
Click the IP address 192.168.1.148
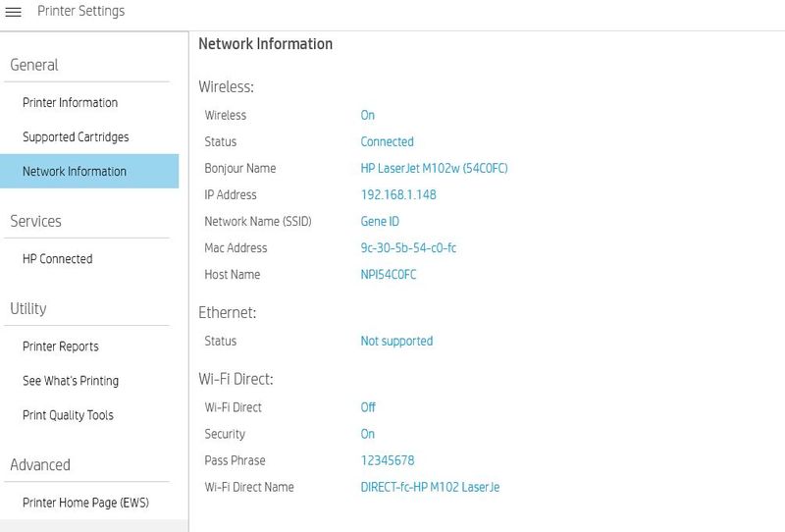coord(398,195)
